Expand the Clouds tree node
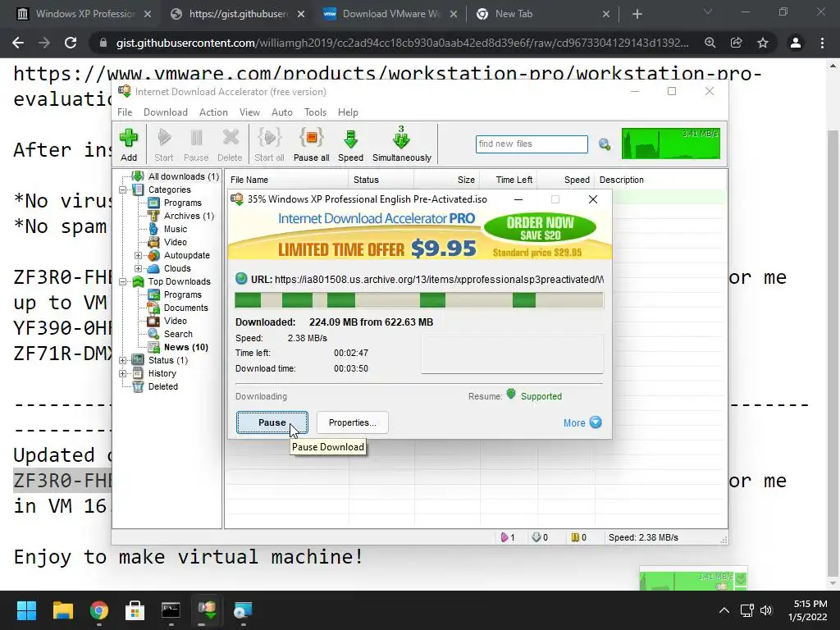Screen dimensions: 840x630 pyautogui.click(x=138, y=268)
